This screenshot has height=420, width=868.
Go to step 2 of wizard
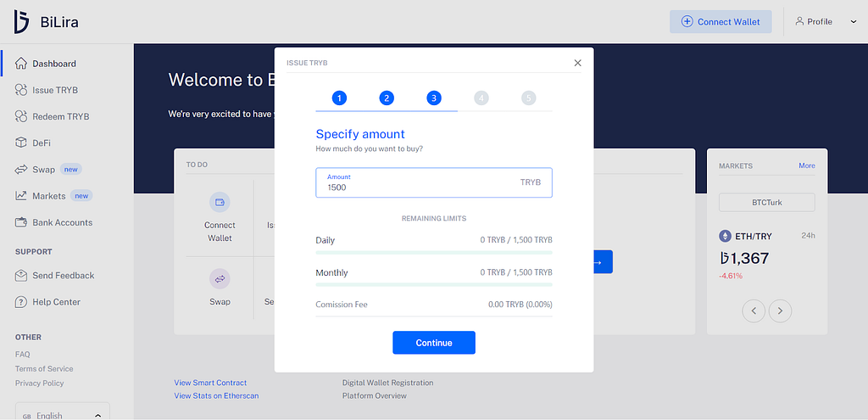[387, 98]
